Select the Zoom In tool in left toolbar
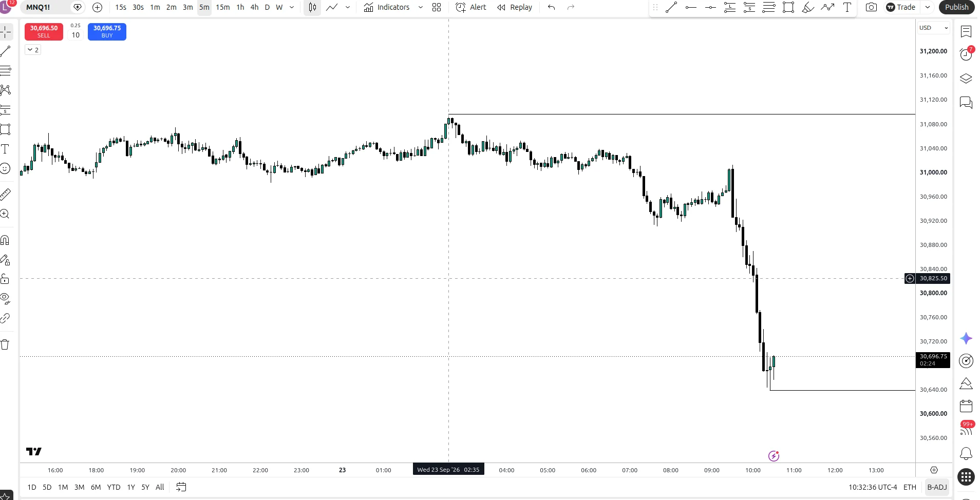Viewport: 980px width, 500px height. [x=5, y=214]
